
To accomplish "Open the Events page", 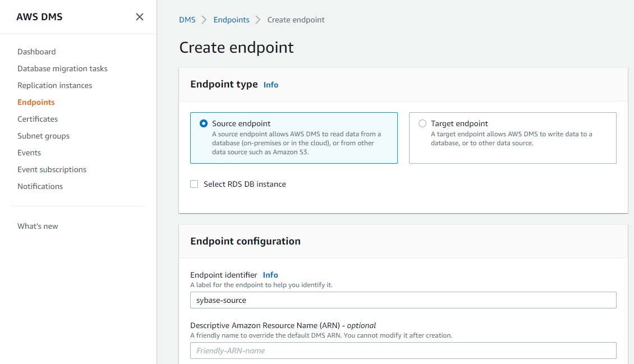I will 29,153.
